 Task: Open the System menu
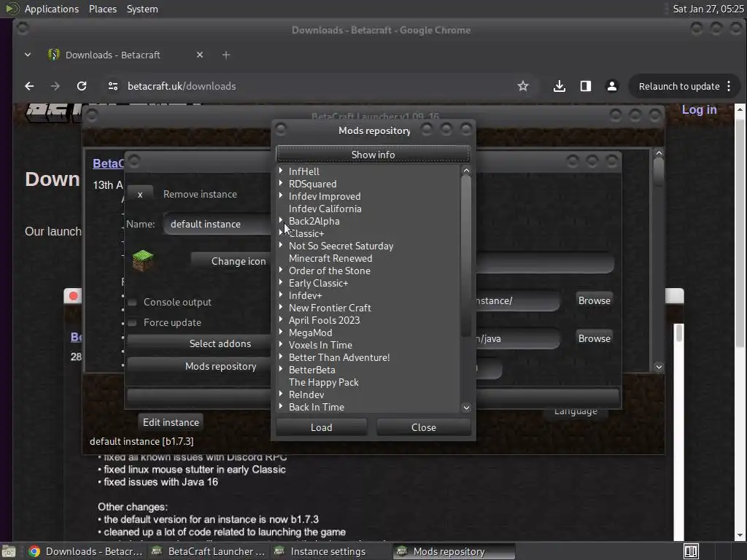142,9
